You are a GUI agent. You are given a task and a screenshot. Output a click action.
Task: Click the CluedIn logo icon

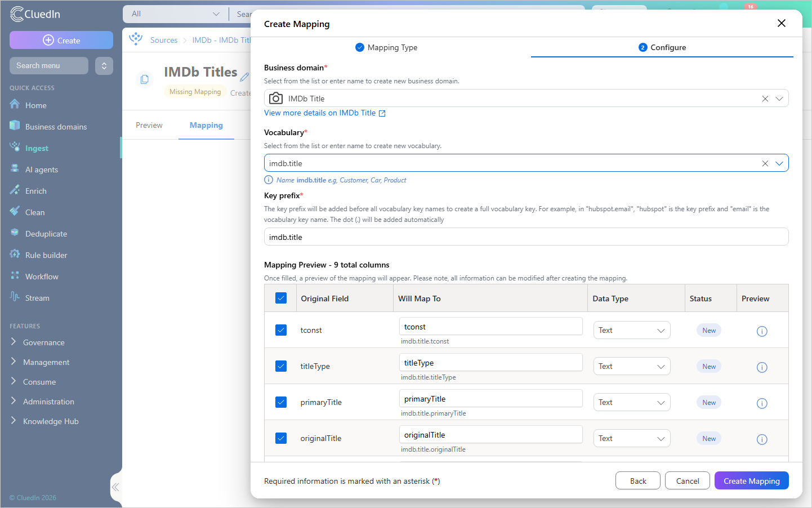(x=16, y=14)
